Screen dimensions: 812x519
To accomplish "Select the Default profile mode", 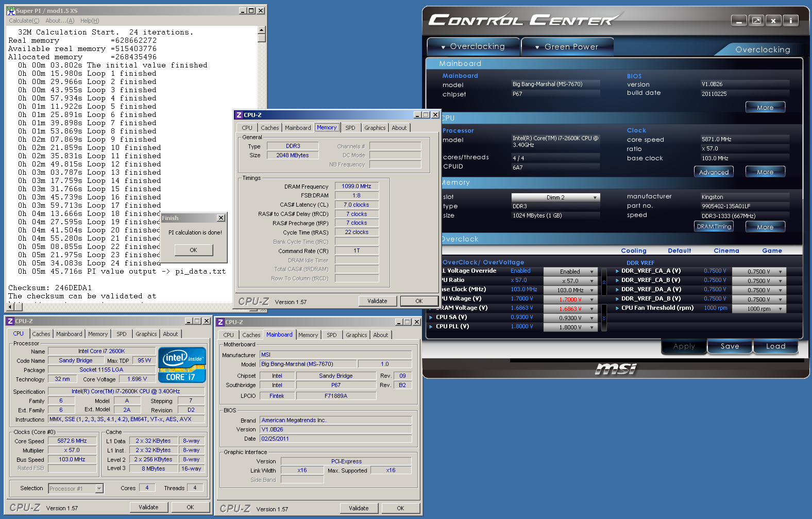I will [x=680, y=251].
